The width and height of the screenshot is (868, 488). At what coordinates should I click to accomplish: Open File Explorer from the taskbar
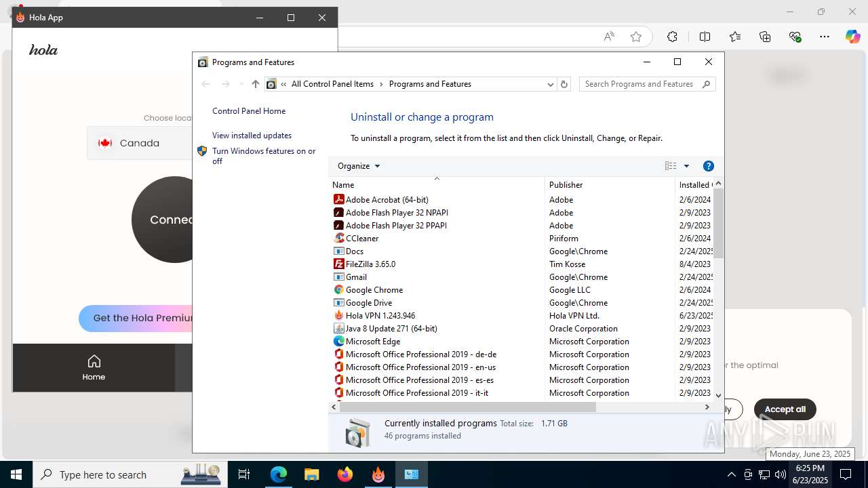click(x=311, y=474)
